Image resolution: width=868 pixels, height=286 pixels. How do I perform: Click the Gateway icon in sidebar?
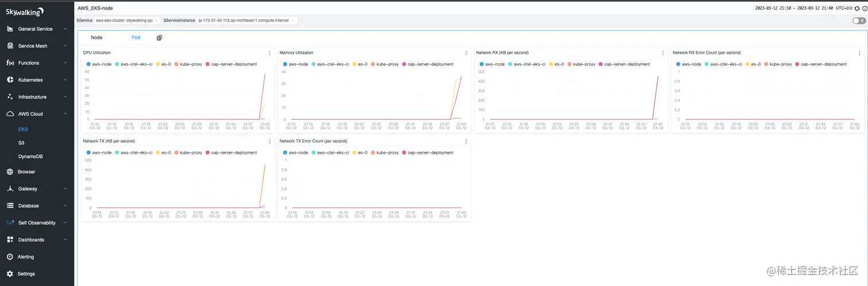[x=10, y=189]
